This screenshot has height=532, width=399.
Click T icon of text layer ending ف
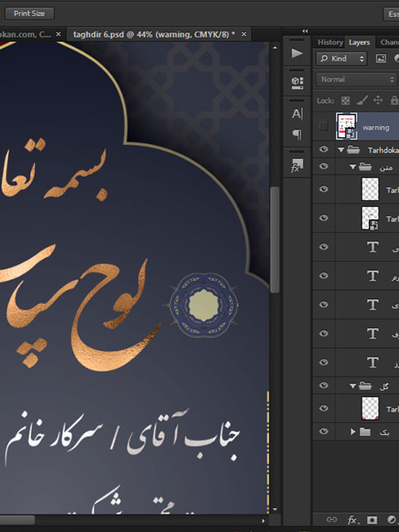373,333
